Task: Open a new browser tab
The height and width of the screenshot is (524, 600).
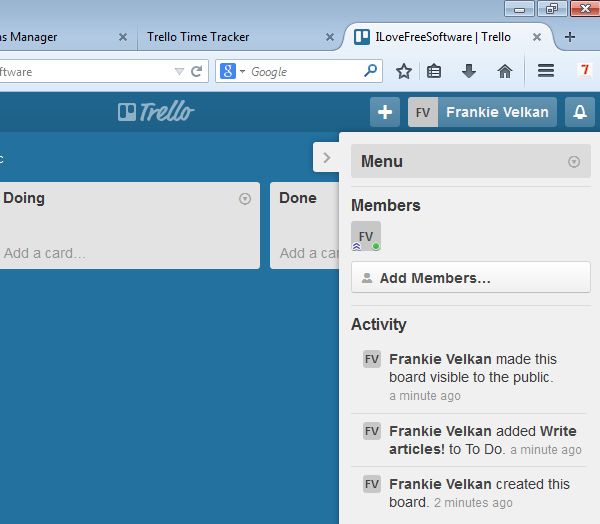Action: click(570, 37)
